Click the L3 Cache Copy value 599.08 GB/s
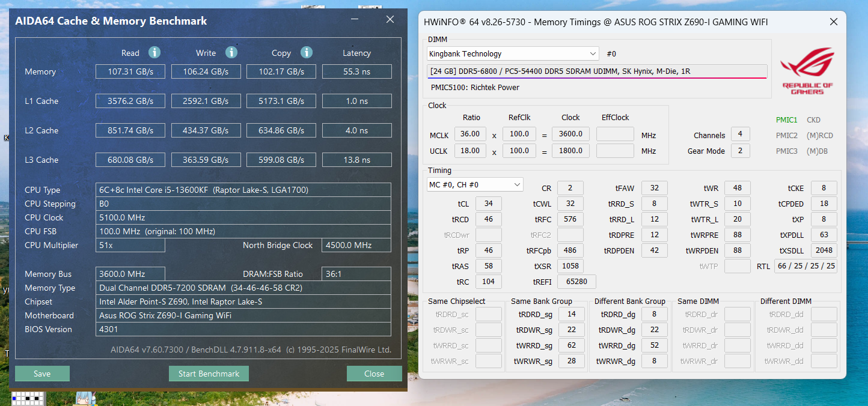868x406 pixels. [x=281, y=160]
